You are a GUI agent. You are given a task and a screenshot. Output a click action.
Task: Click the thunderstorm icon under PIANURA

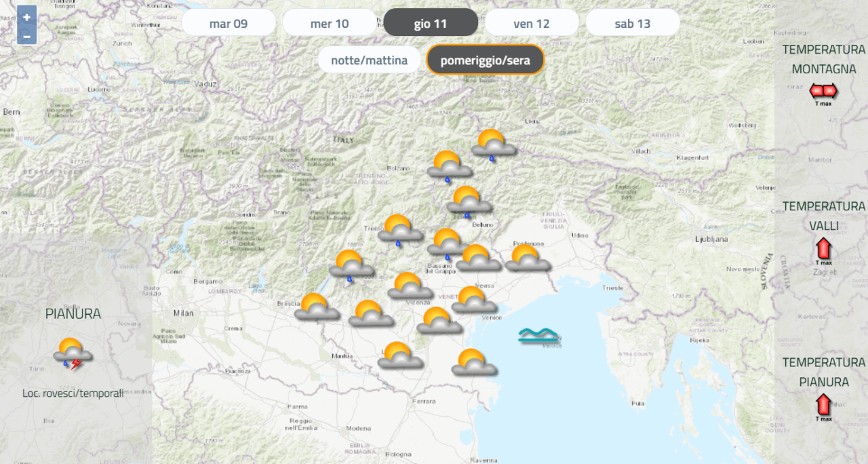pos(73,353)
